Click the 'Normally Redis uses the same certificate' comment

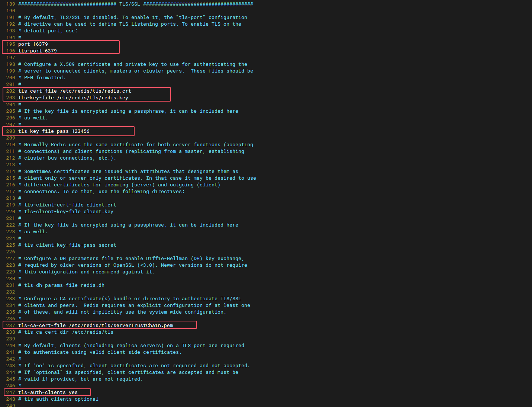136,145
